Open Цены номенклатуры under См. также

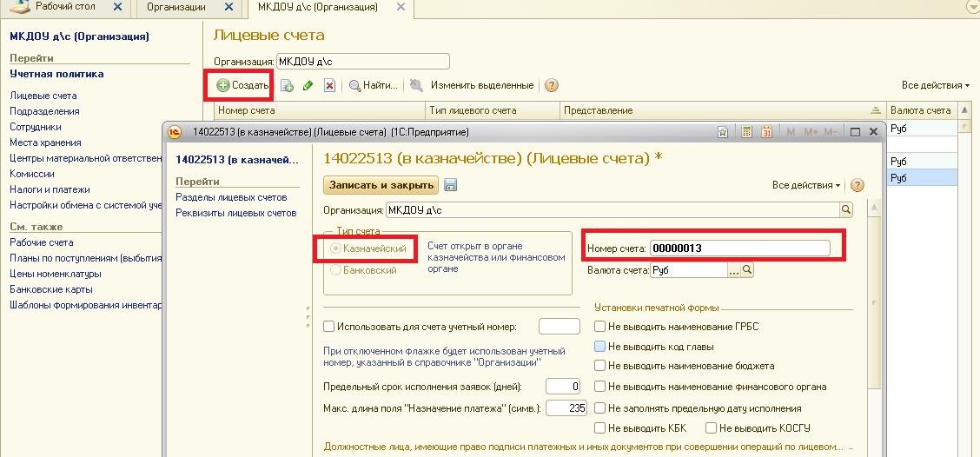tap(56, 274)
